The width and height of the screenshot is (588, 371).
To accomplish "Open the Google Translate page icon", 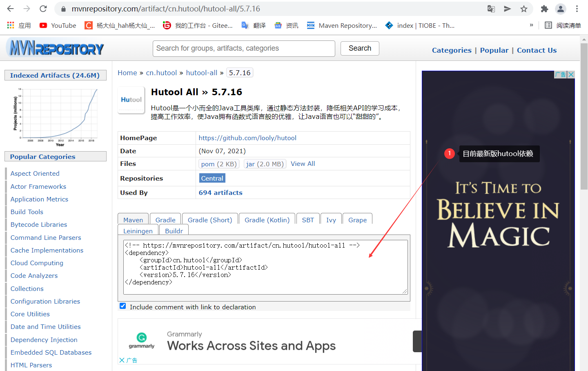I will [x=491, y=9].
